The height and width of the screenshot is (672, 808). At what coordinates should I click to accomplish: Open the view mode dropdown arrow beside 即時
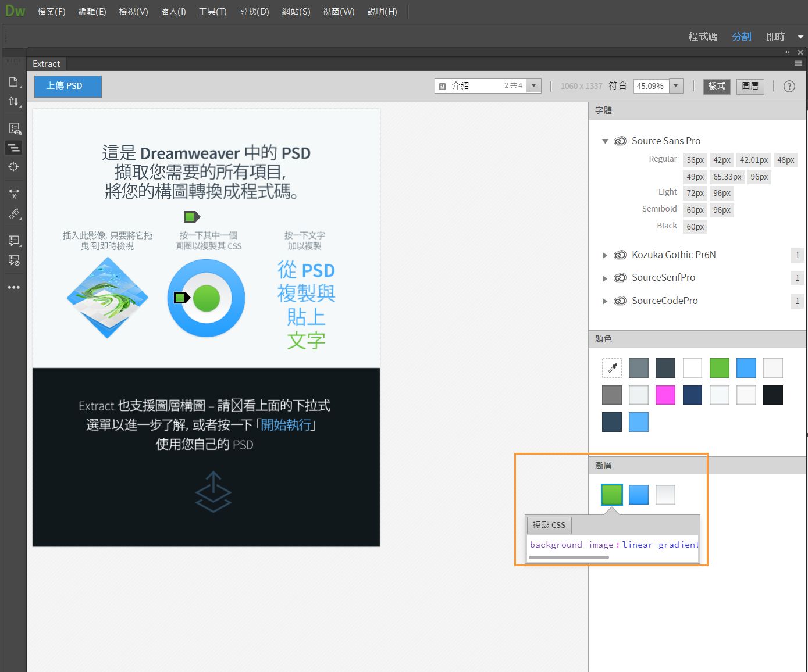800,37
